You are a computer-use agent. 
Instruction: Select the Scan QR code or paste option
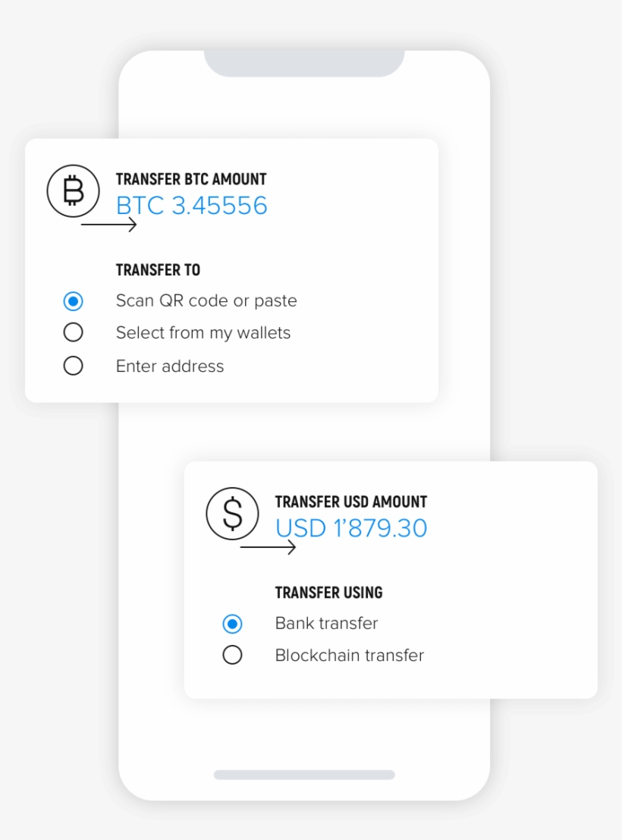[73, 300]
